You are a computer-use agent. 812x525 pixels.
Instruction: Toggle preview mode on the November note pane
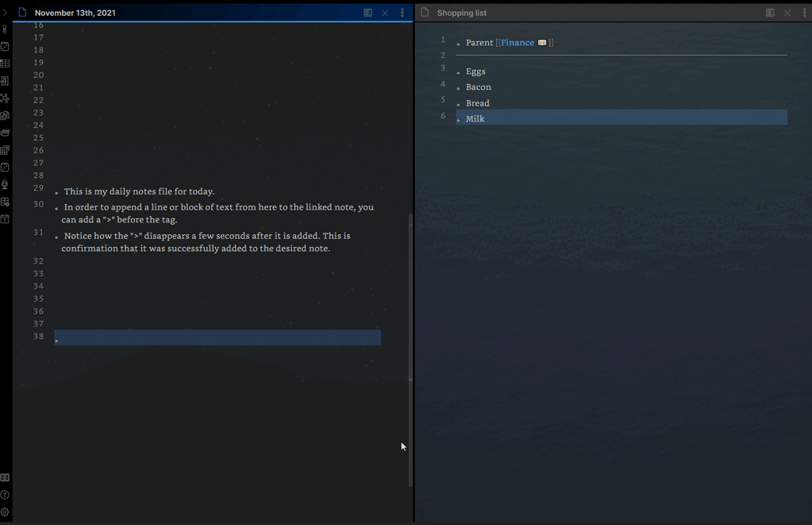point(368,13)
